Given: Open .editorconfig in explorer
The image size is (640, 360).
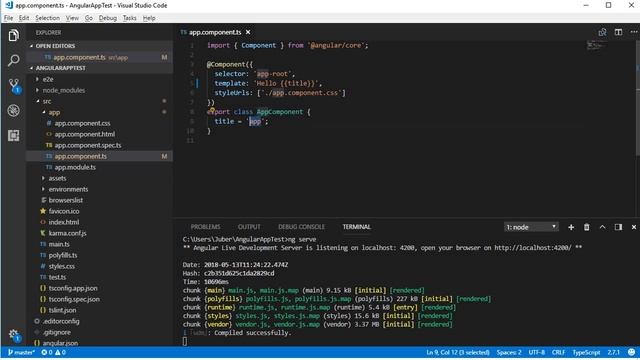Looking at the screenshot, I should click(61, 322).
